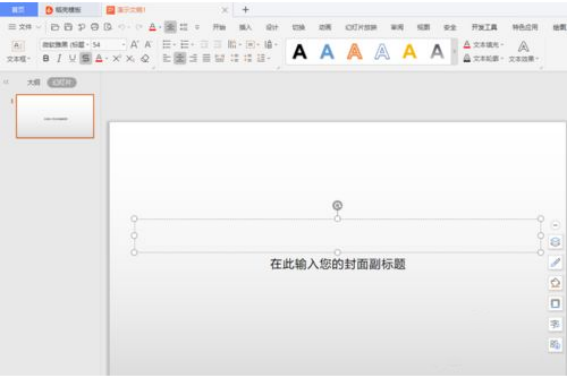Toggle italic formatting
The height and width of the screenshot is (378, 567).
pos(59,58)
